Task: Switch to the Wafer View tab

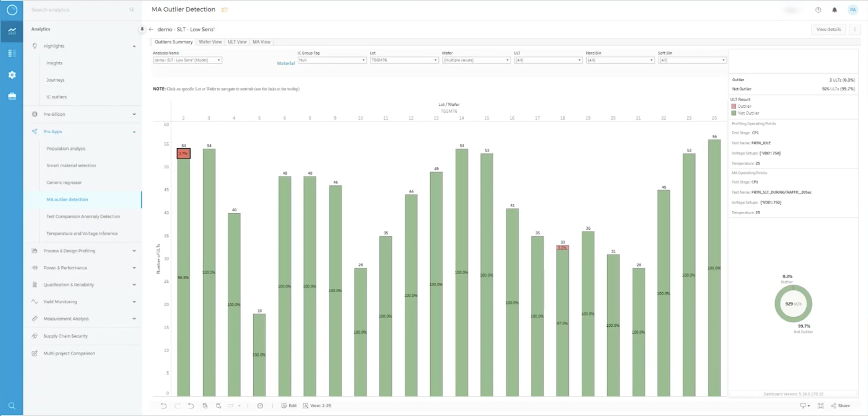Action: (x=210, y=42)
